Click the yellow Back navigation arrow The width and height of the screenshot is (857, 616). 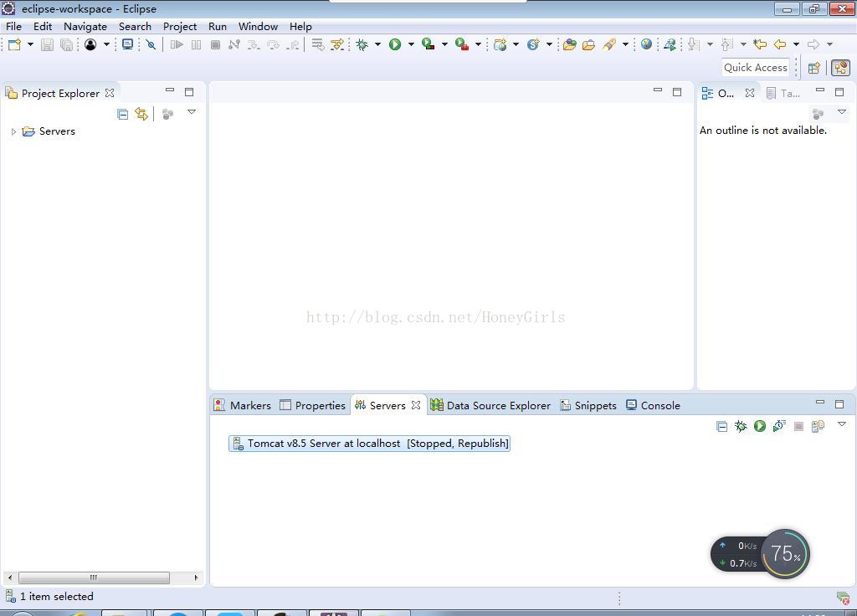click(x=780, y=44)
